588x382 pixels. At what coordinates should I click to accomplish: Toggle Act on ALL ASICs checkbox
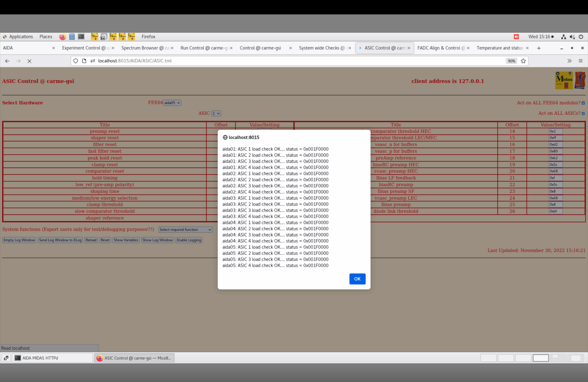coord(583,113)
